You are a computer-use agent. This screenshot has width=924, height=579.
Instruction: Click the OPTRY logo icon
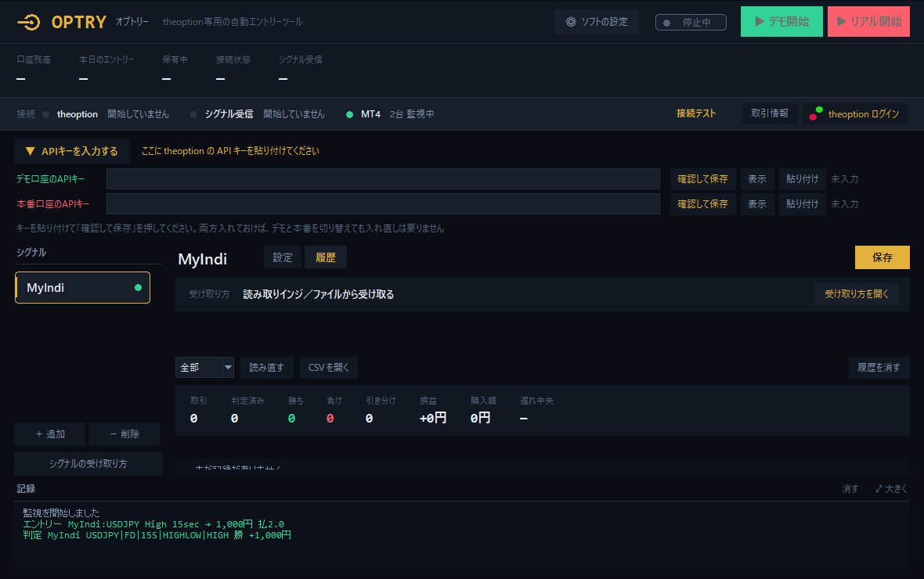(29, 23)
